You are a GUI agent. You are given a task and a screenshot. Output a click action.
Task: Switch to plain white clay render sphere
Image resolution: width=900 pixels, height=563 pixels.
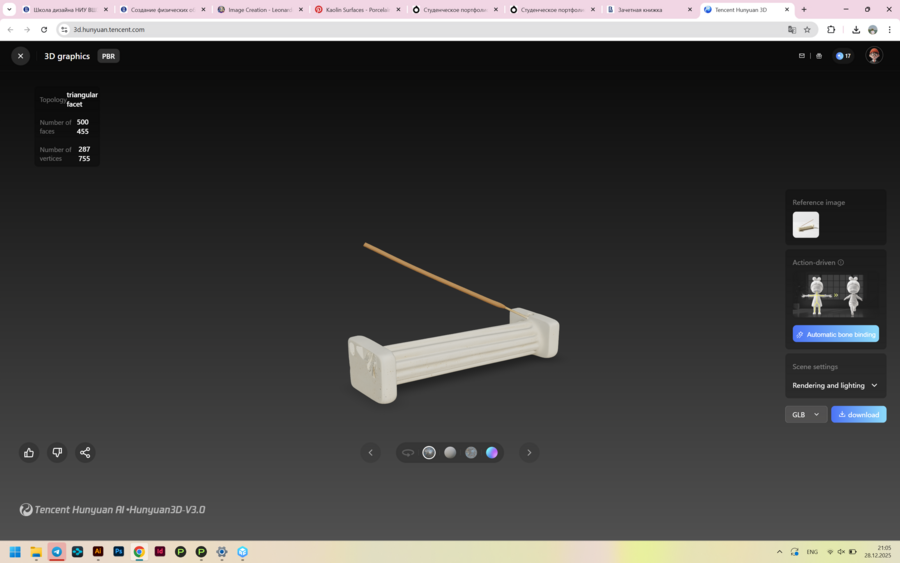point(450,453)
